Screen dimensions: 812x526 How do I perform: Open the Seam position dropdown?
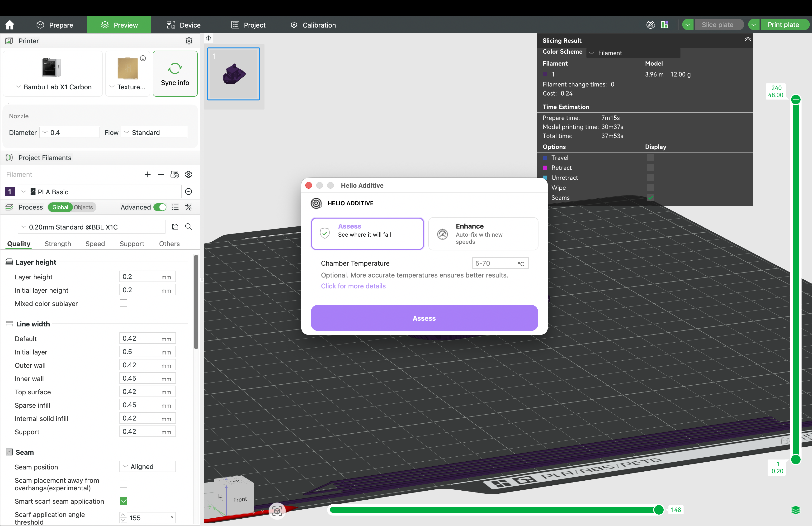148,467
